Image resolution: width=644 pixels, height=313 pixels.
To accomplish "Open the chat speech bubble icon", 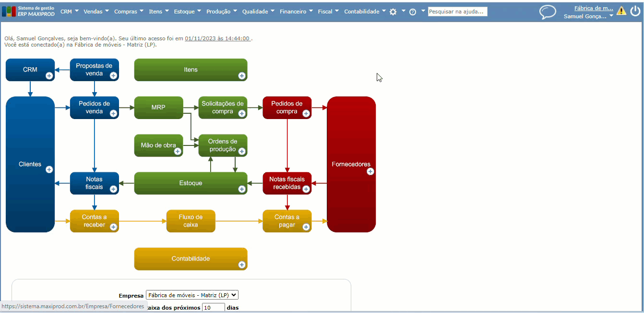I will (x=548, y=12).
